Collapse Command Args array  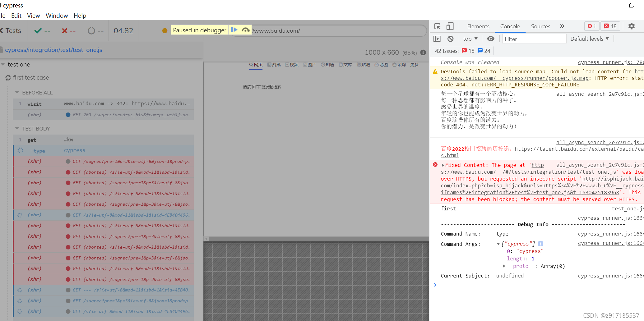[x=498, y=244]
